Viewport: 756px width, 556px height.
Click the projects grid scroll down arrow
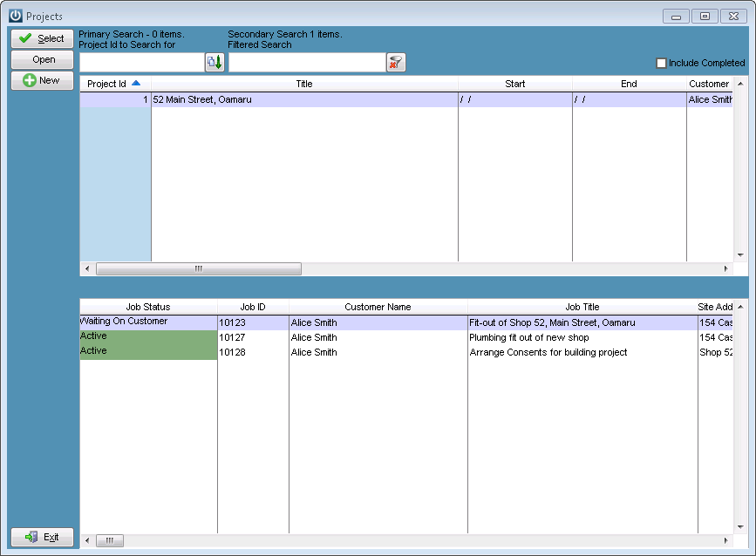740,255
